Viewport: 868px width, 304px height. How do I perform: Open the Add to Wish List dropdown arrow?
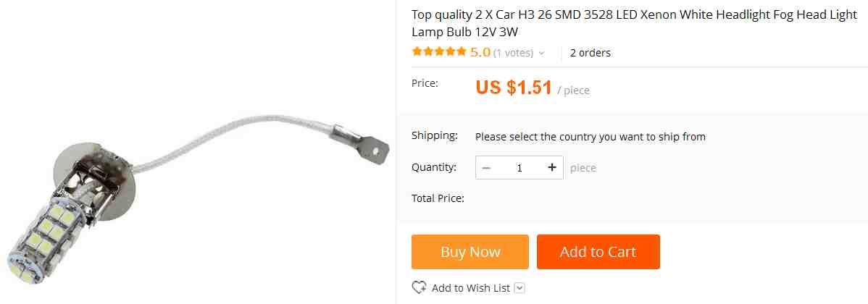coord(519,288)
